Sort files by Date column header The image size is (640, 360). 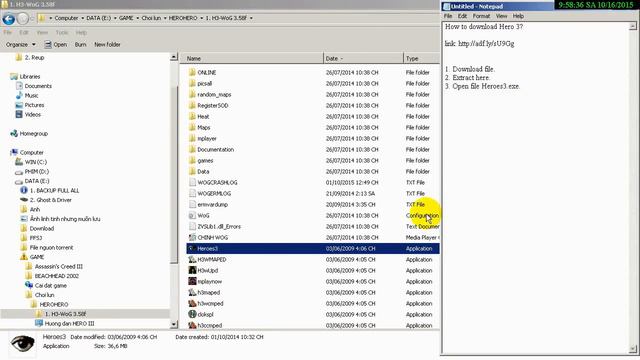tap(363, 58)
